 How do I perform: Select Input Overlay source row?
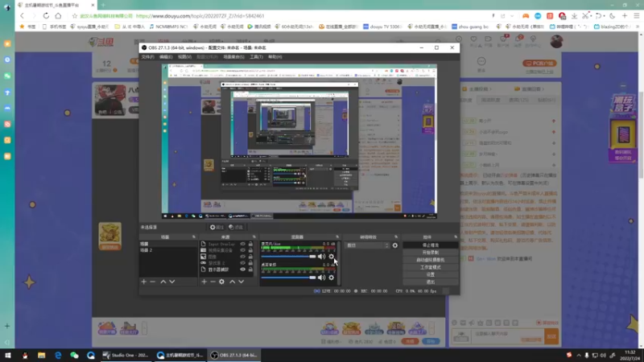point(227,244)
